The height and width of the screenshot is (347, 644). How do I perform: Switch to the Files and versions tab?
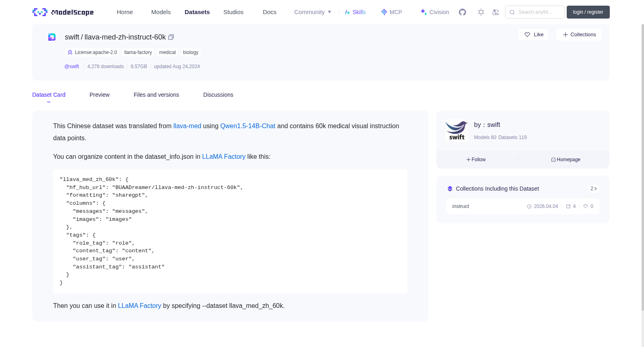coord(156,95)
